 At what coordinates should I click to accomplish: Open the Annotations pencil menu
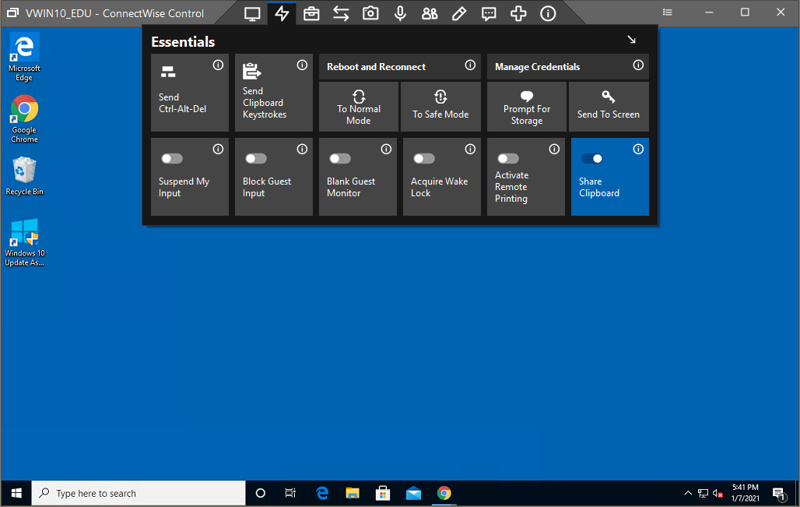click(x=459, y=14)
